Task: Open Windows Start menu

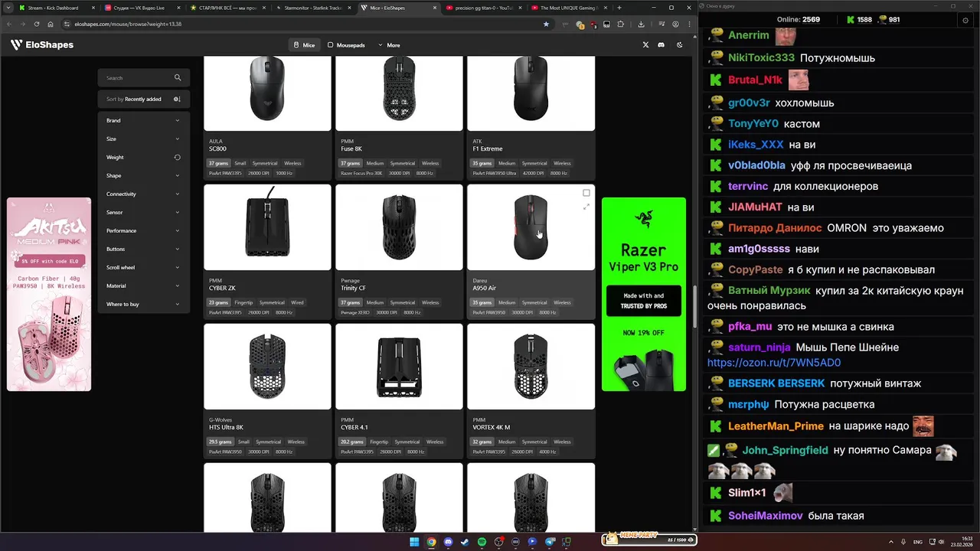Action: click(414, 542)
